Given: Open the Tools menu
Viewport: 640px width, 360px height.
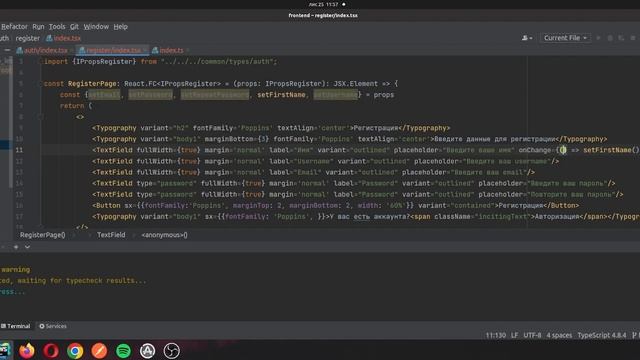Looking at the screenshot, I should (57, 27).
